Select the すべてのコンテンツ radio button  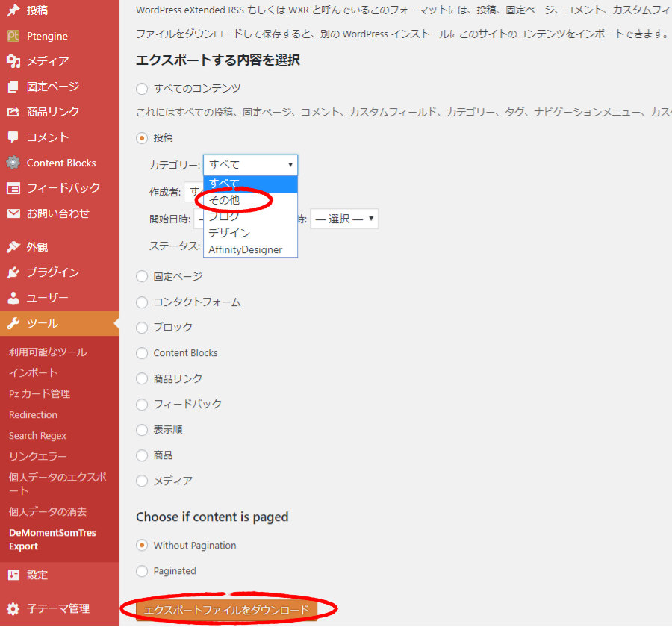point(142,89)
